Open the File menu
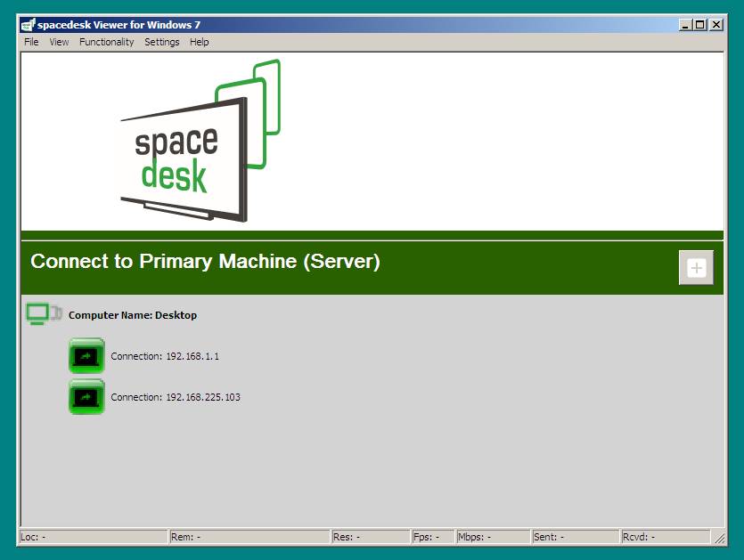Viewport: 744px width, 560px height. click(x=31, y=42)
